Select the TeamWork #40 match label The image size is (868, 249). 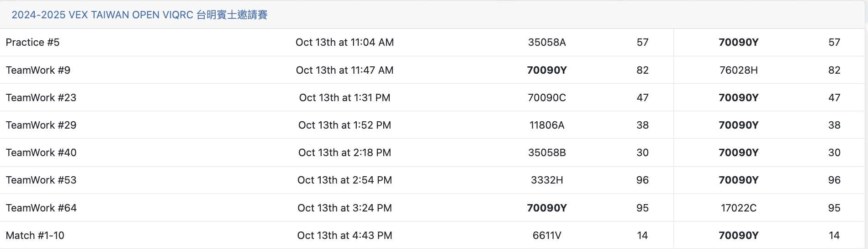click(41, 152)
